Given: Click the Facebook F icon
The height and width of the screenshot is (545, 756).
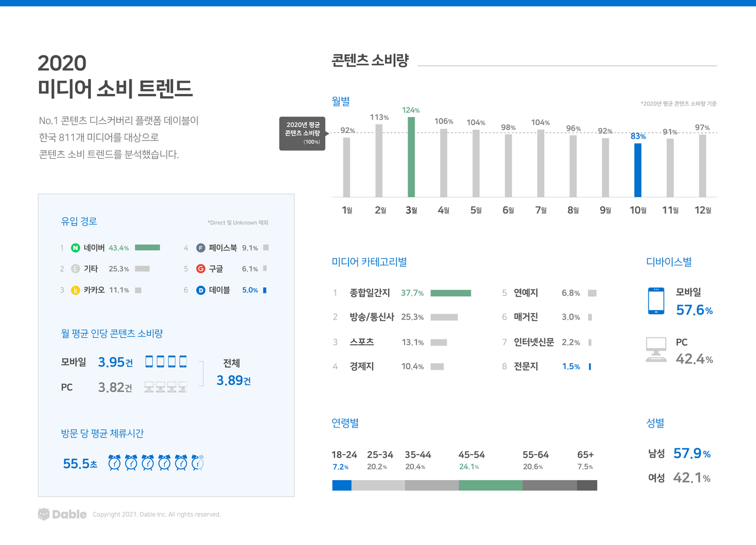Looking at the screenshot, I should tap(201, 248).
